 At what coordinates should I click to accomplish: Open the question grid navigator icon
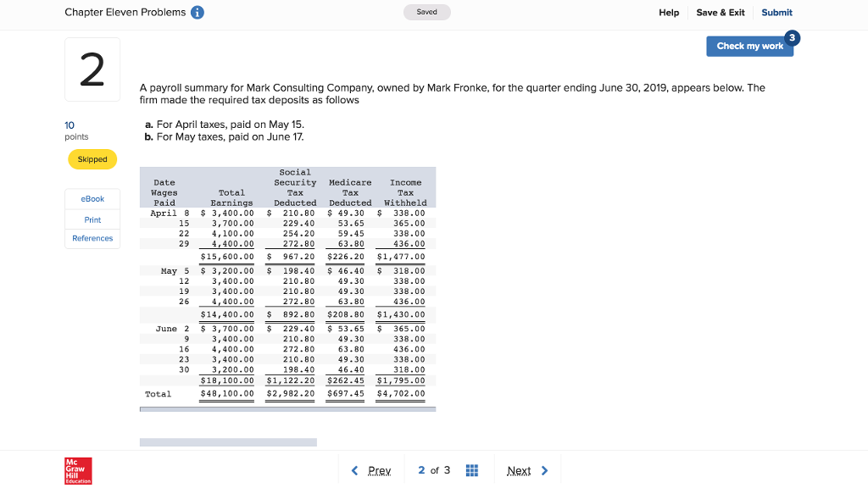[473, 470]
